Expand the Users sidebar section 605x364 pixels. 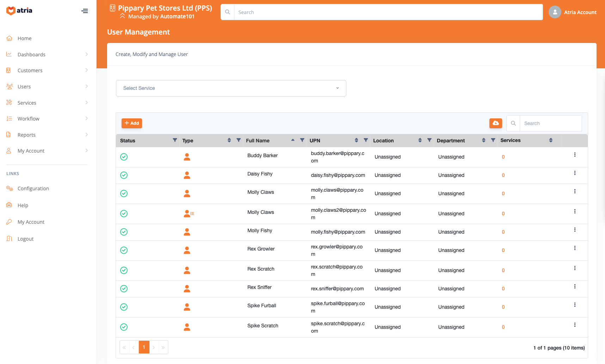24,86
